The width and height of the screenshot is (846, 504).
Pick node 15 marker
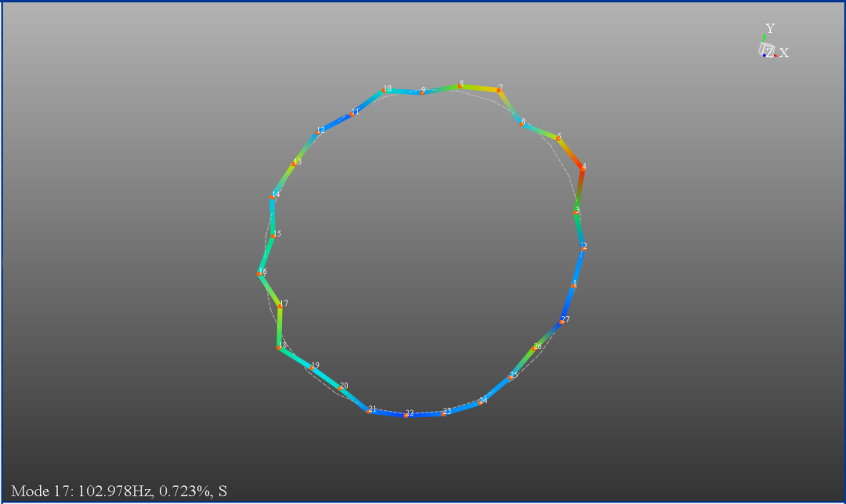273,236
